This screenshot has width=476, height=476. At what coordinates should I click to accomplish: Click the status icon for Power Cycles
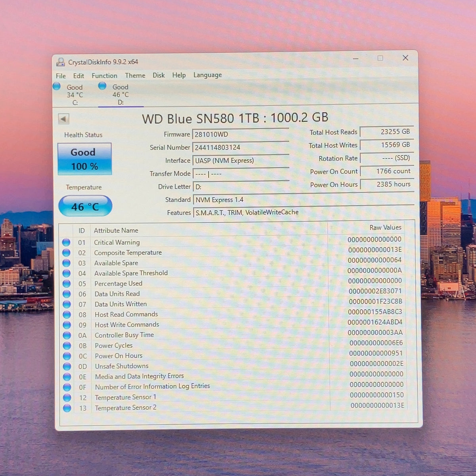67,345
